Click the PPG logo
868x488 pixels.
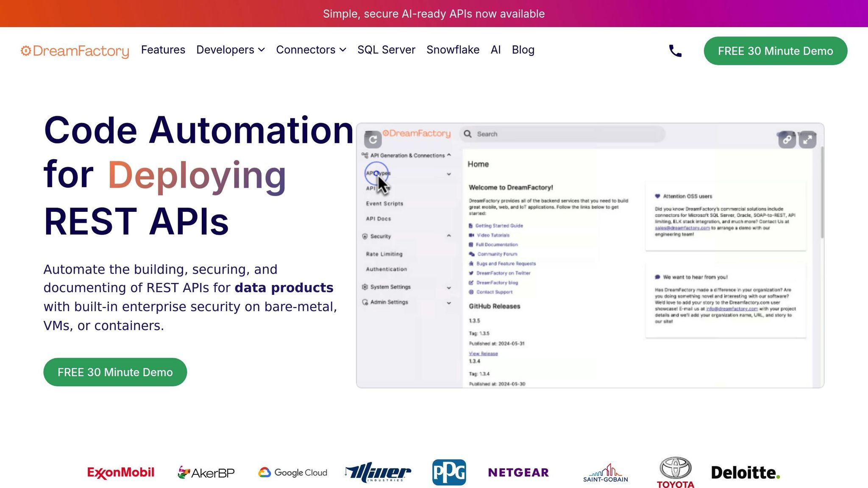click(x=449, y=472)
